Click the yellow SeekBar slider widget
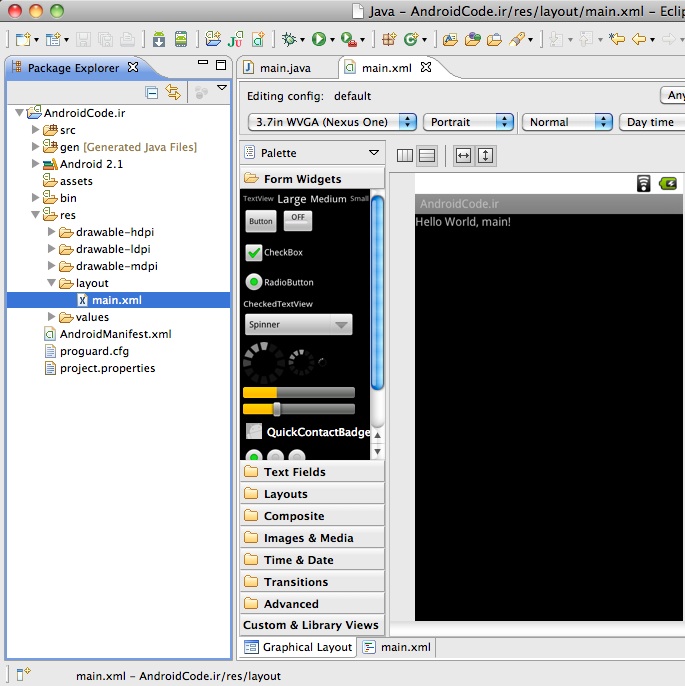 (298, 409)
